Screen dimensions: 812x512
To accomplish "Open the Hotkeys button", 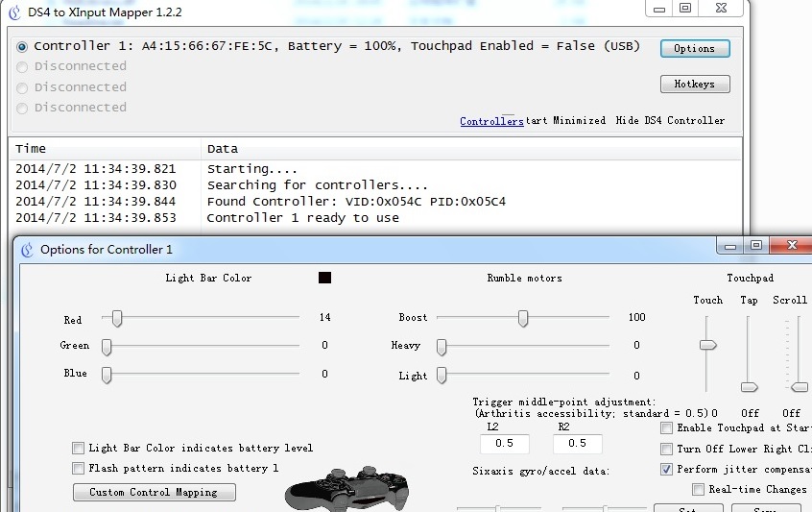I will point(694,85).
